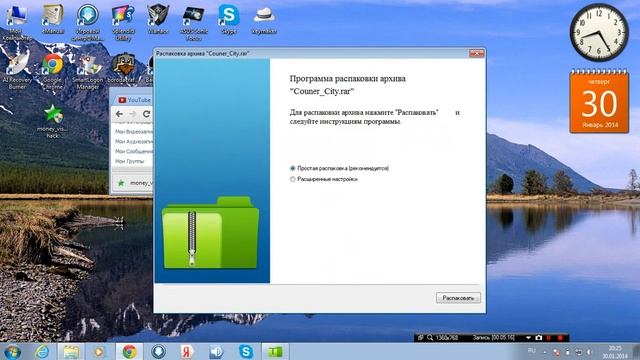Select the Splendid Utility desktop icon
The image size is (640, 360).
tap(123, 22)
